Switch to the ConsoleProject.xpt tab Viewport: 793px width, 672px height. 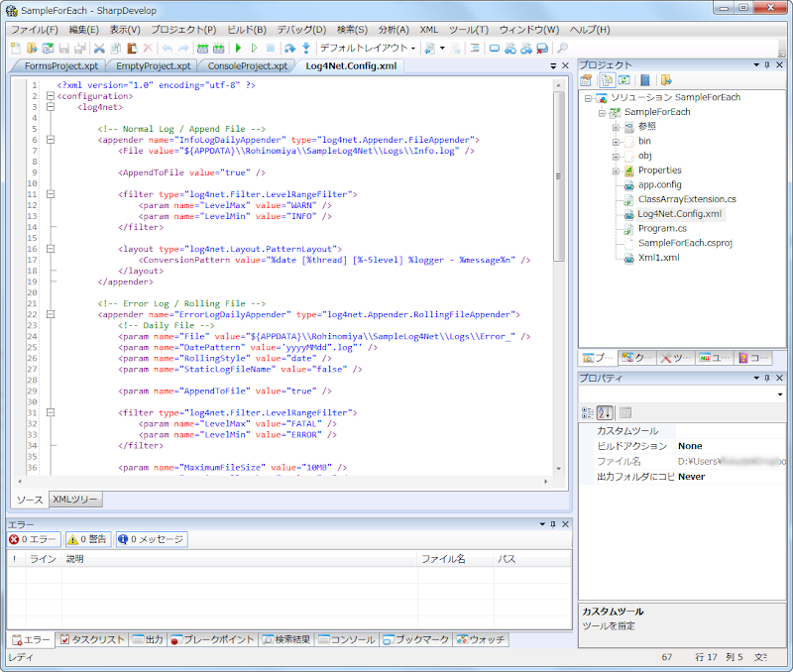click(x=249, y=65)
